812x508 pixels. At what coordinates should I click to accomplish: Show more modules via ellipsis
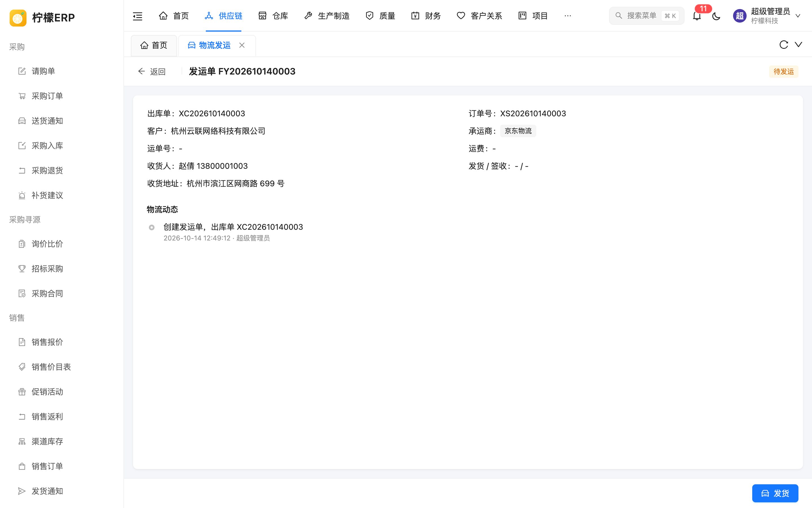point(568,16)
